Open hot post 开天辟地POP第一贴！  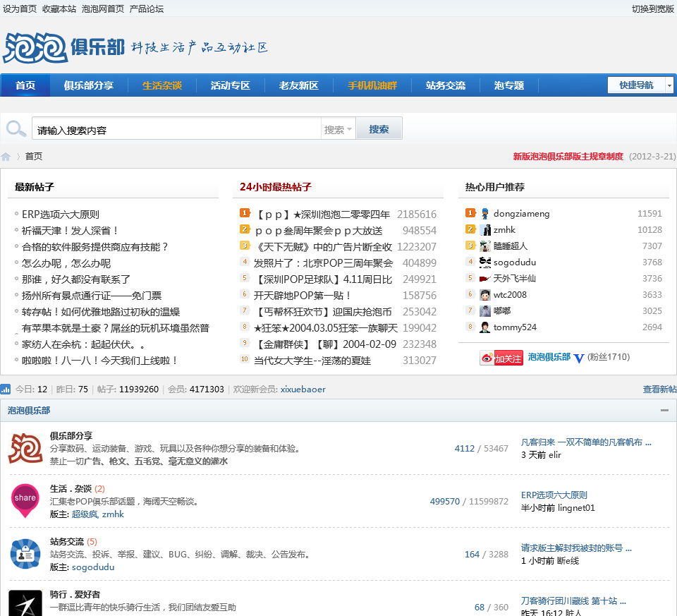(x=303, y=296)
